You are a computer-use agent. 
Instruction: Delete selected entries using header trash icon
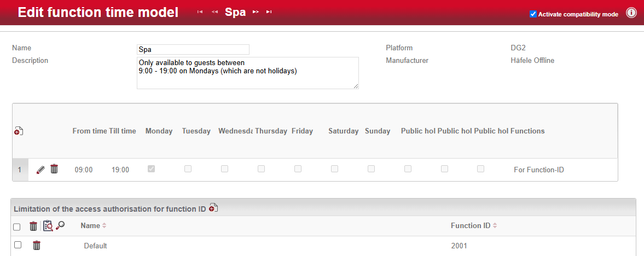click(33, 225)
